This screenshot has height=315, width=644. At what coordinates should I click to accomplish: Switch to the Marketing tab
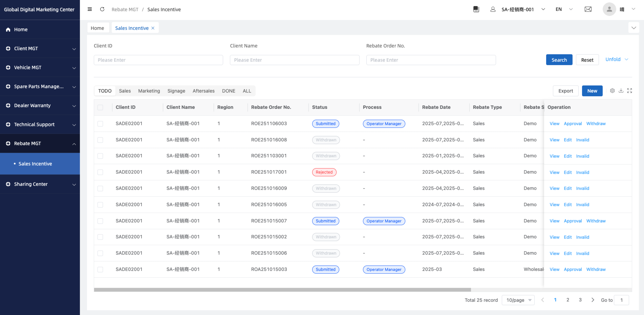(149, 91)
